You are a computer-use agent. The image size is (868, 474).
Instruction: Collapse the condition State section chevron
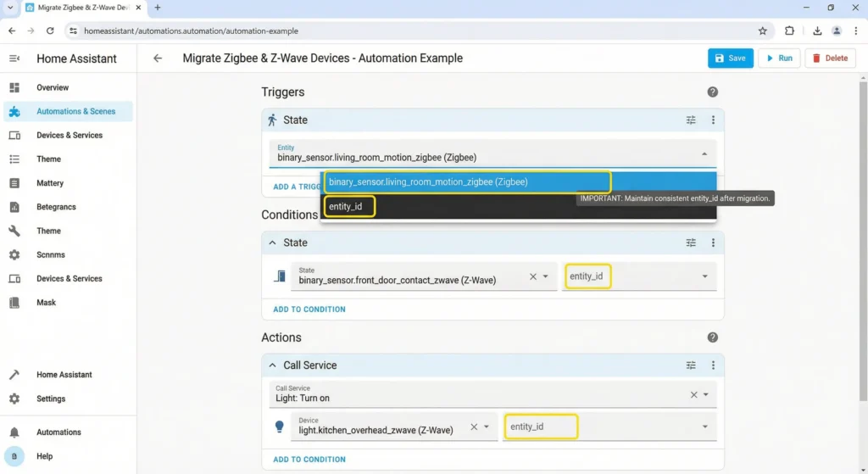tap(272, 243)
